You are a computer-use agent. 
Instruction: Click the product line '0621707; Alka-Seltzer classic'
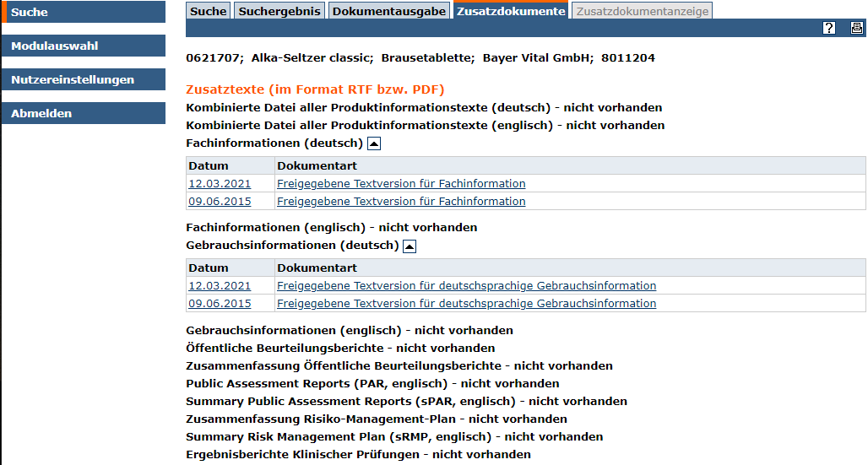tap(420, 58)
